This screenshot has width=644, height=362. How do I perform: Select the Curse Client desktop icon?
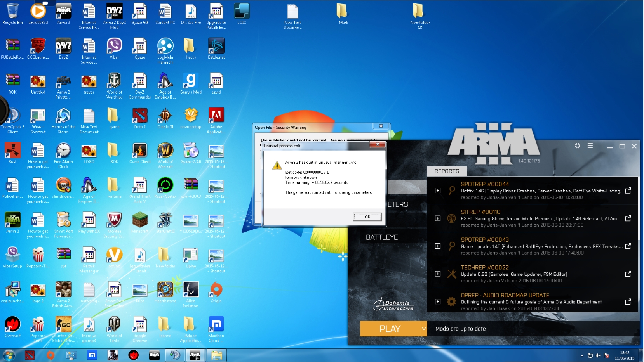140,154
